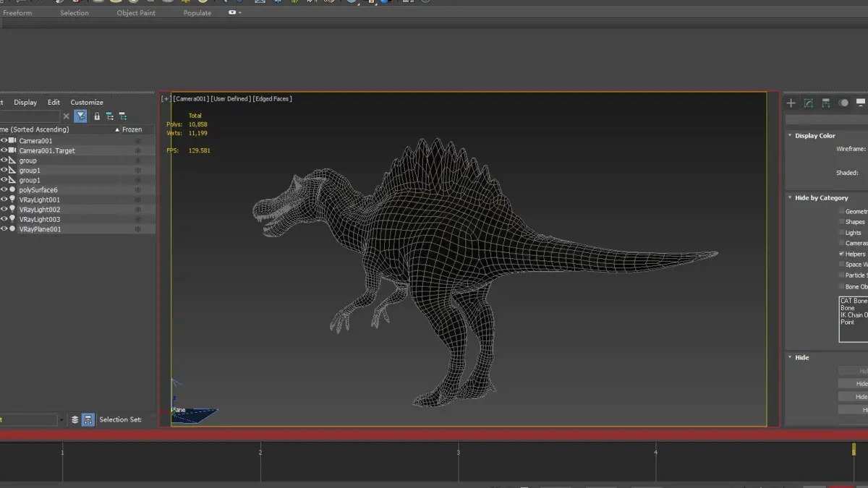Viewport: 868px width, 488px height.
Task: Open the [Camera001] viewport view menu
Action: point(191,98)
